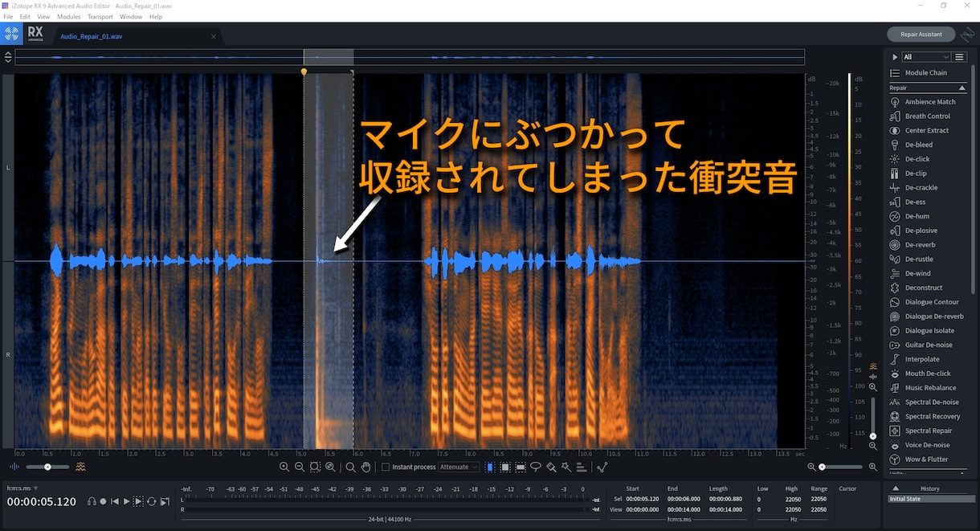Viewport: 980px width, 531px height.
Task: Select the magic wand tool
Action: [x=566, y=467]
